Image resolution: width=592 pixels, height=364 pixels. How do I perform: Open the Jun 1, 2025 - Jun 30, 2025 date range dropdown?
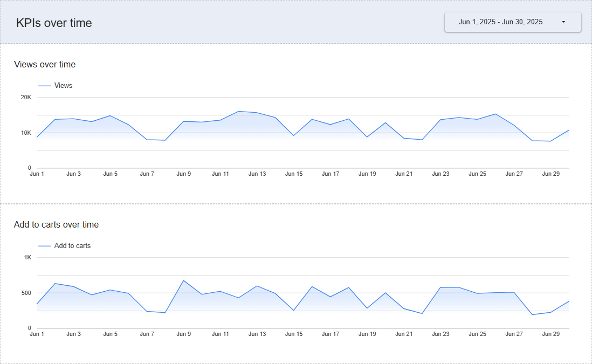513,22
